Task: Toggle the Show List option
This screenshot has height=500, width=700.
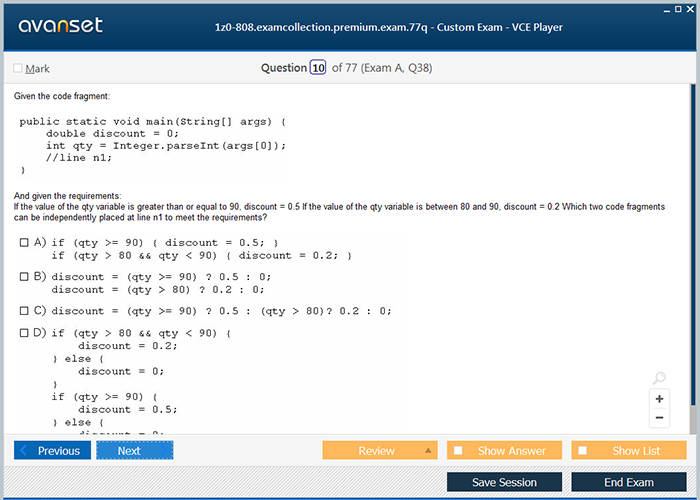Action: pos(582,451)
